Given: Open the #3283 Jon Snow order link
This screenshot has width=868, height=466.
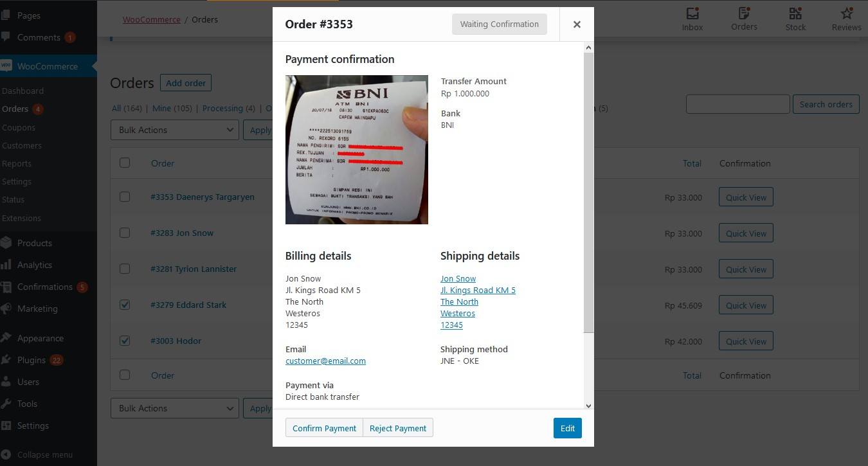Looking at the screenshot, I should (182, 233).
